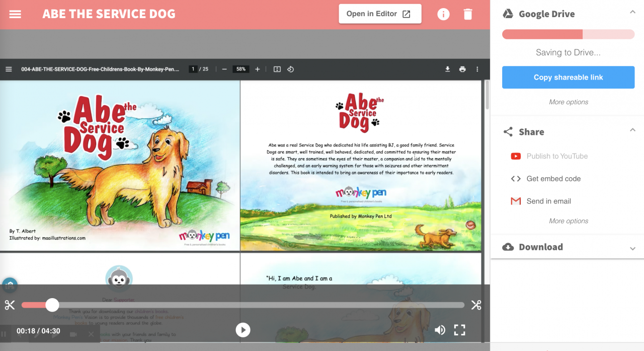Viewport: 644px width, 351px height.
Task: Open the PDF toolbar three-dot menu
Action: pos(477,69)
